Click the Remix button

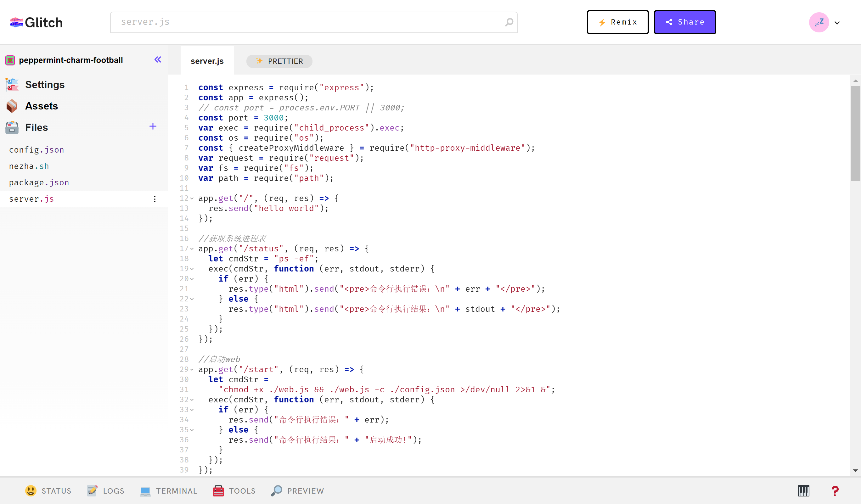coord(617,22)
